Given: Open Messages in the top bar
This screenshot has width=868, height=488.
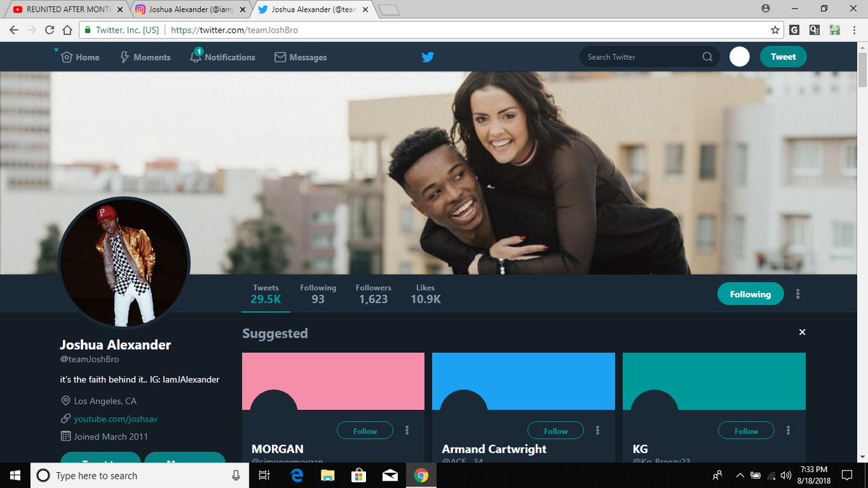Looking at the screenshot, I should coord(300,57).
